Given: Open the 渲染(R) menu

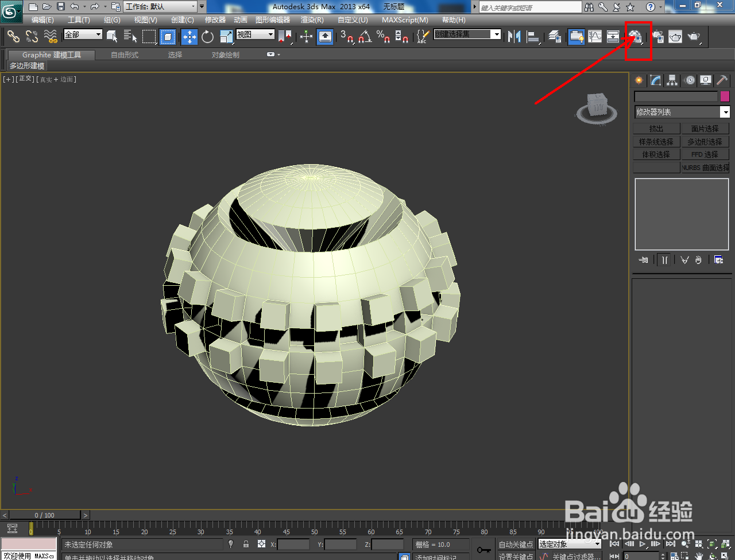Looking at the screenshot, I should pyautogui.click(x=311, y=20).
